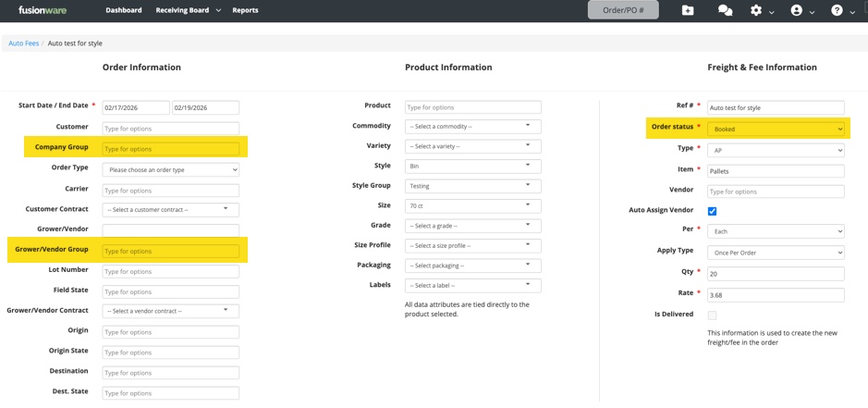
Task: Open the Dashboard menu item
Action: (124, 10)
